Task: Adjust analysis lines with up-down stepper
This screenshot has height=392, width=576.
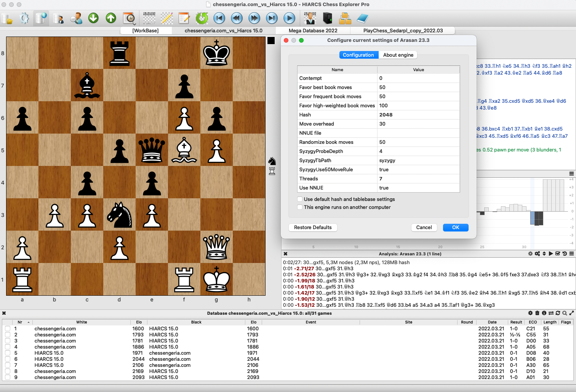Action: (544, 254)
